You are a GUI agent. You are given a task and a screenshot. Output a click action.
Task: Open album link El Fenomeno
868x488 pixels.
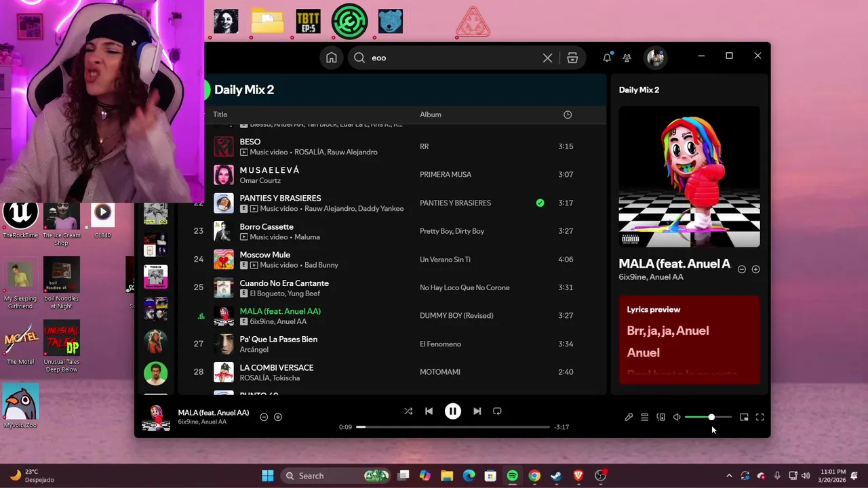[x=440, y=344]
